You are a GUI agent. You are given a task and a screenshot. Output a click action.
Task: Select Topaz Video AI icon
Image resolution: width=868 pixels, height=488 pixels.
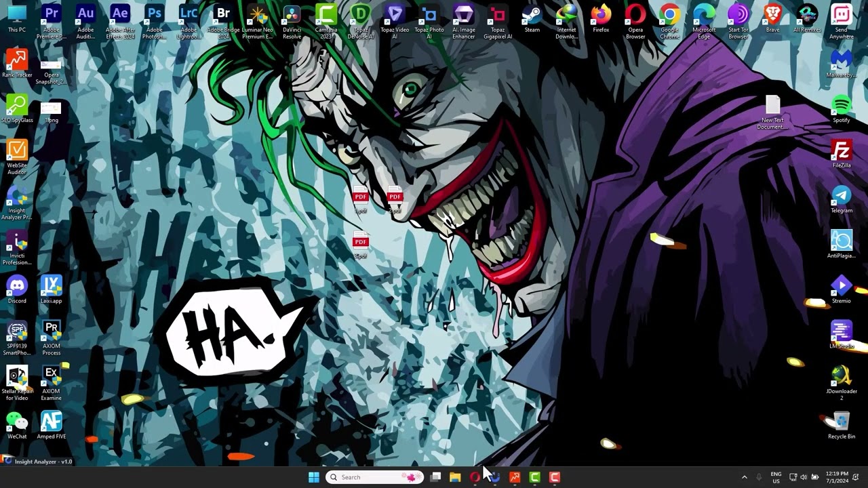tap(395, 22)
